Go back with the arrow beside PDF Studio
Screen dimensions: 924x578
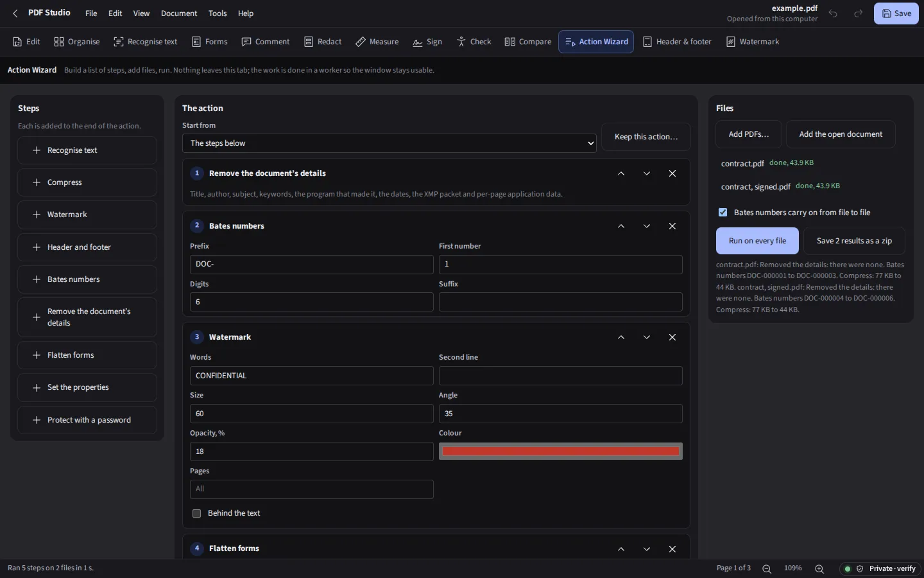pyautogui.click(x=15, y=13)
